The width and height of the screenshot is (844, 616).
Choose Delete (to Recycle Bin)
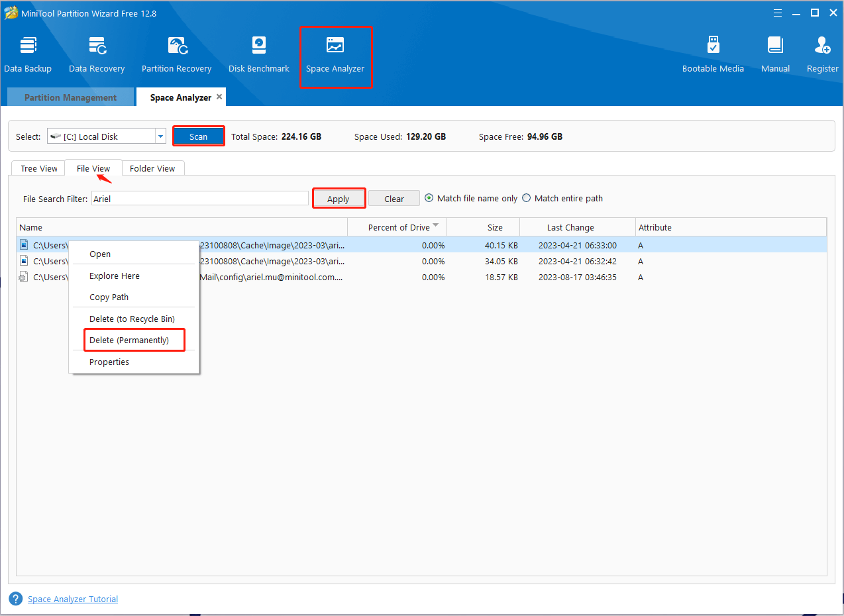pos(134,319)
